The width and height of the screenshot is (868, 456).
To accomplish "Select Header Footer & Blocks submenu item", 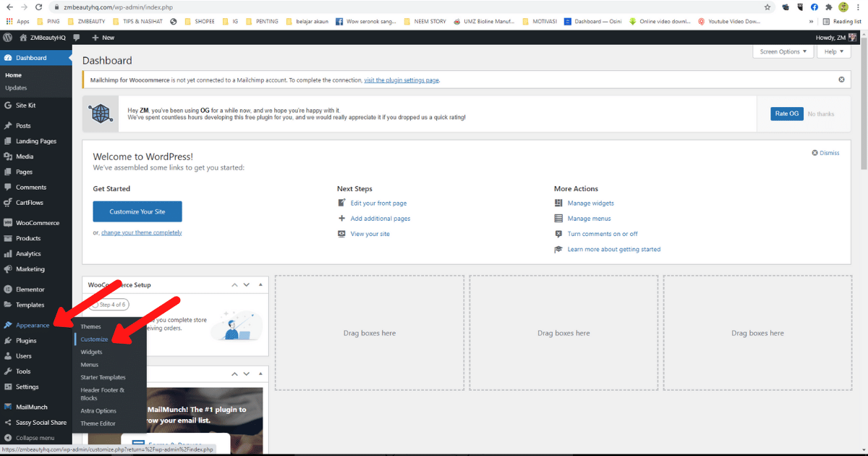I will coord(102,394).
